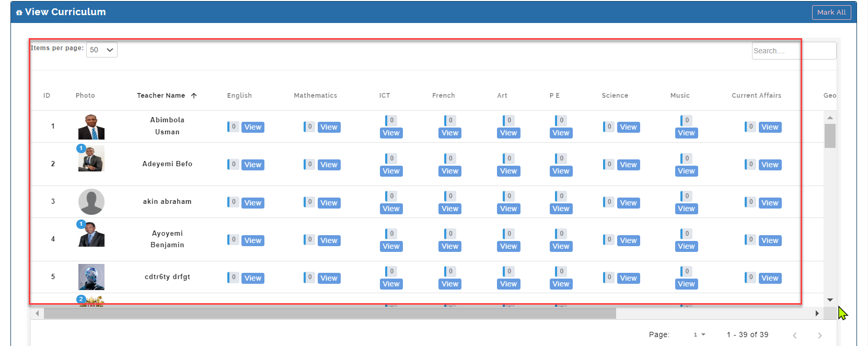Open Ayoyemi Benjamin's profile photo
The image size is (868, 346).
tap(91, 234)
